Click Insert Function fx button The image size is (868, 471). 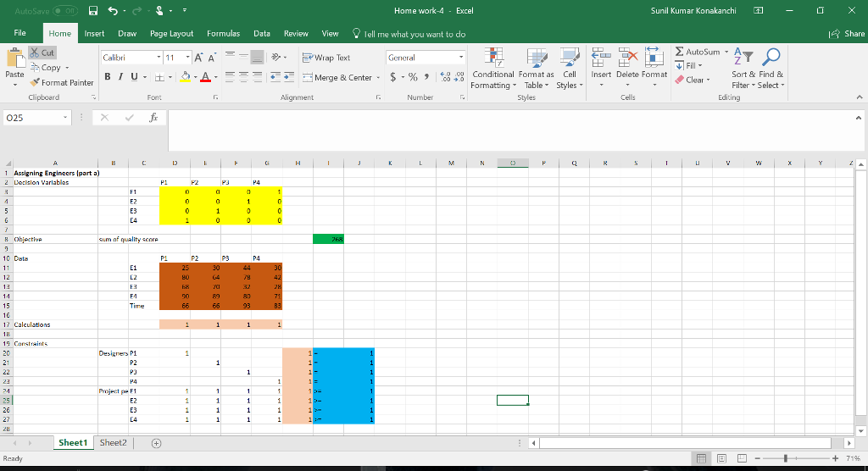click(x=153, y=118)
